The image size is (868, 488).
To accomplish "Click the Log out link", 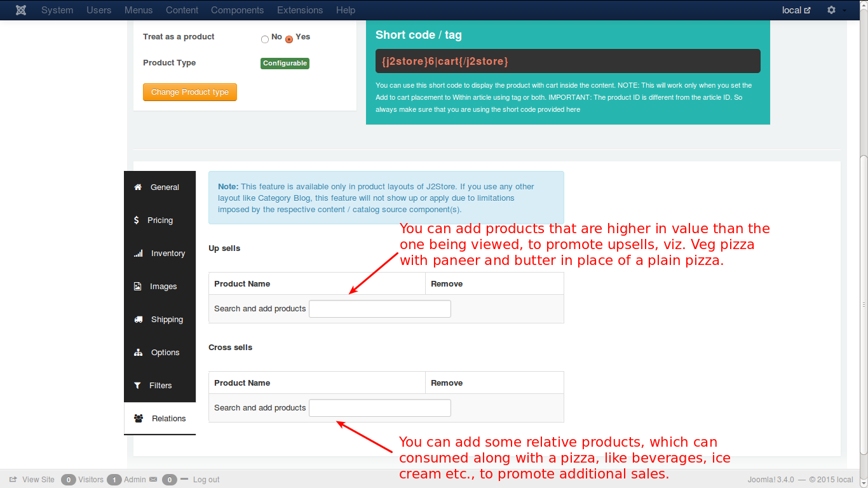I will point(207,480).
